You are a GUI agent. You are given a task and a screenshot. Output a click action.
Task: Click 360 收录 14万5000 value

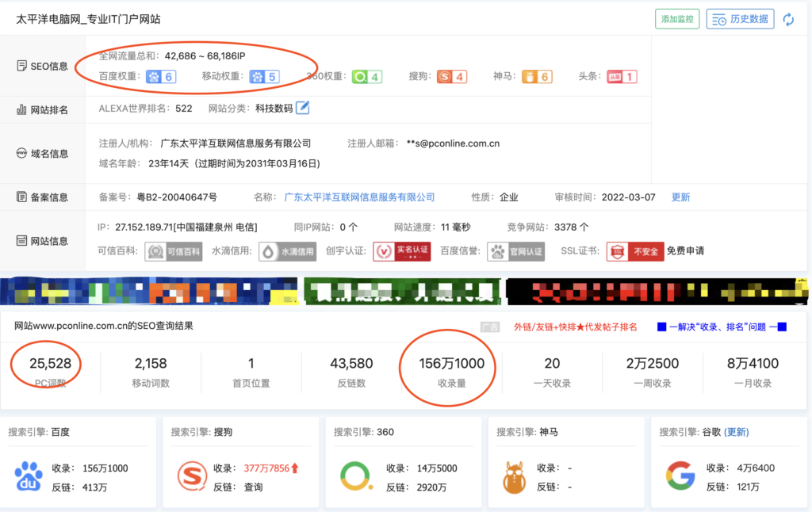(x=437, y=468)
